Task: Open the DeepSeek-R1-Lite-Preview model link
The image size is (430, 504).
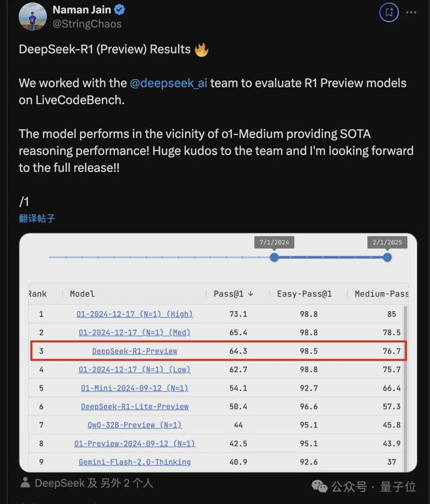Action: point(135,406)
